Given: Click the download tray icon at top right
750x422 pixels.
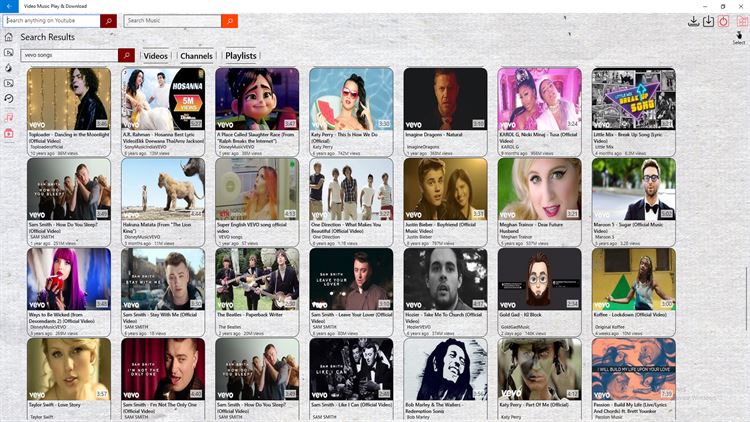Looking at the screenshot, I should [x=693, y=22].
